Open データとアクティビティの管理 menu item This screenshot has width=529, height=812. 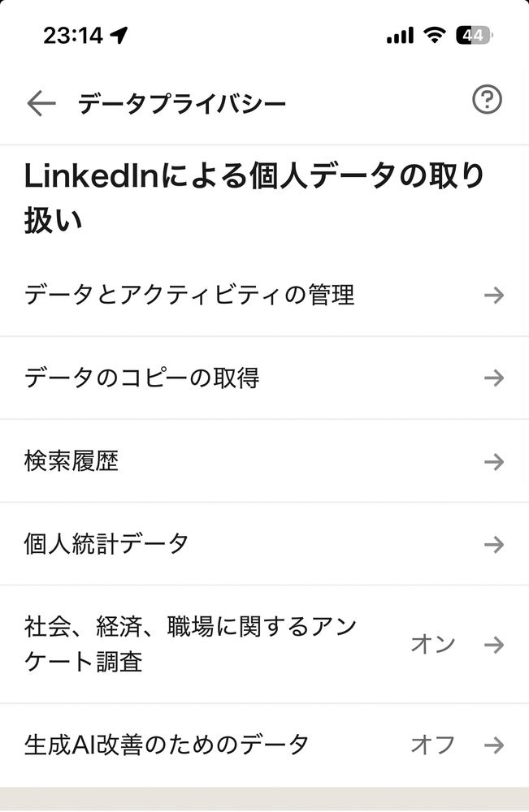point(264,296)
